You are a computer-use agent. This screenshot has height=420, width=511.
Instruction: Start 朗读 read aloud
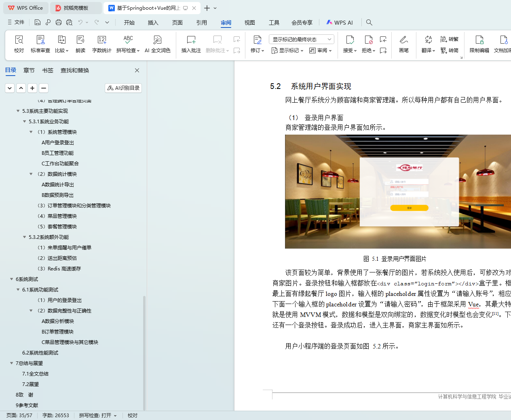80,44
